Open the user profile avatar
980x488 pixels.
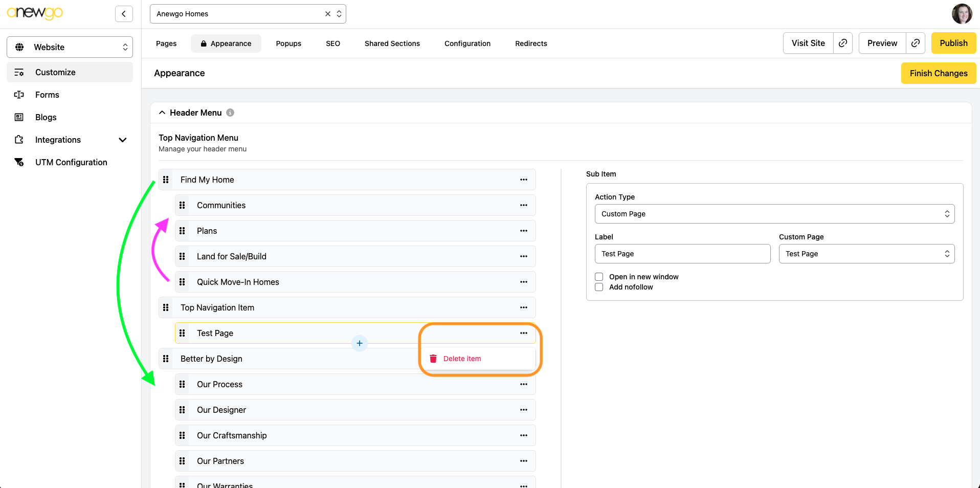962,14
